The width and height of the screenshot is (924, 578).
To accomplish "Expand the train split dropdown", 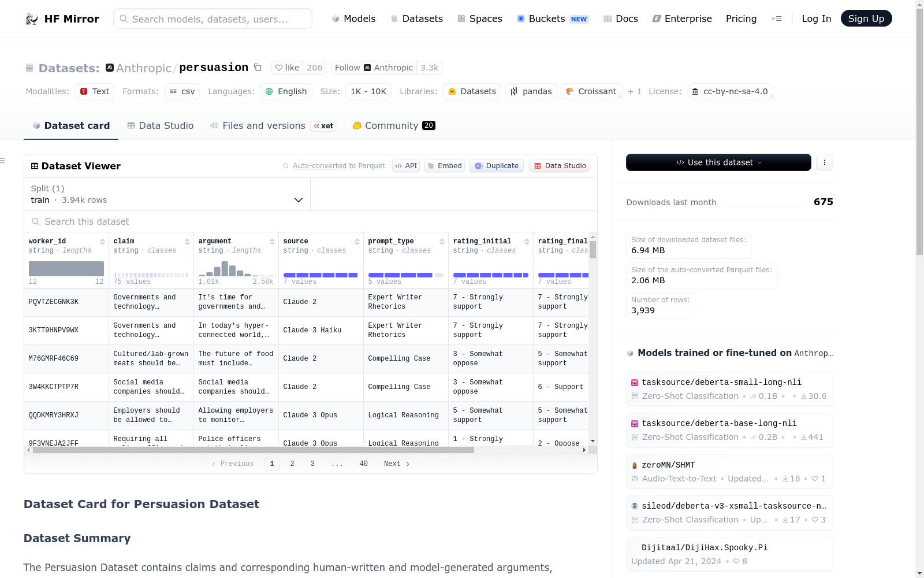I will click(167, 194).
